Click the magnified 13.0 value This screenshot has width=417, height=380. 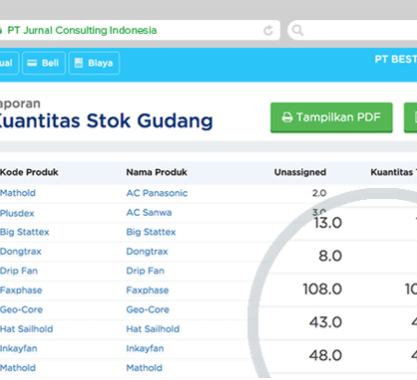pos(328,223)
